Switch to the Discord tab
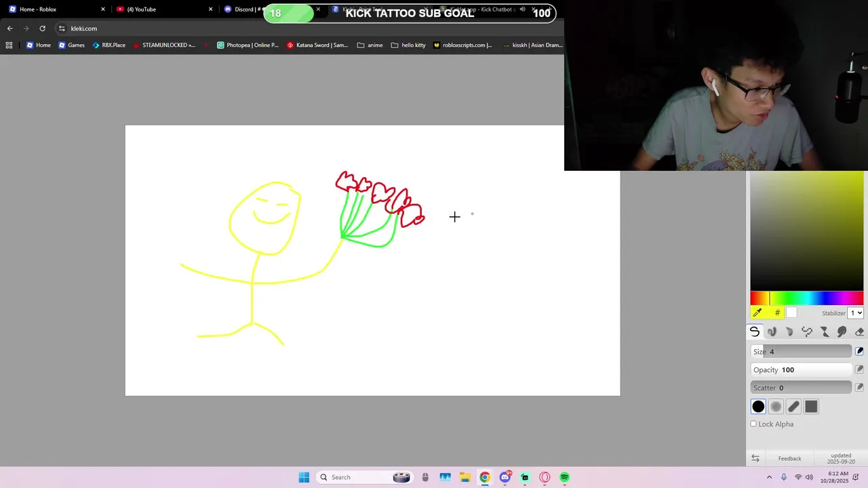Image resolution: width=868 pixels, height=488 pixels. [244, 9]
